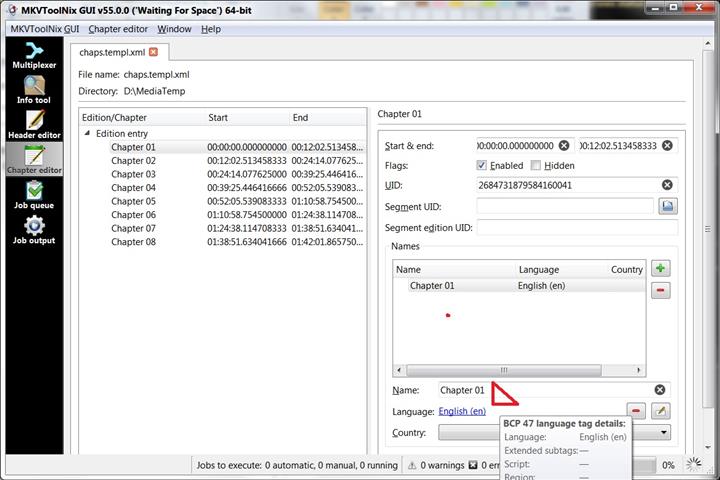Clear the chapter start time field
The width and height of the screenshot is (720, 480).
564,146
